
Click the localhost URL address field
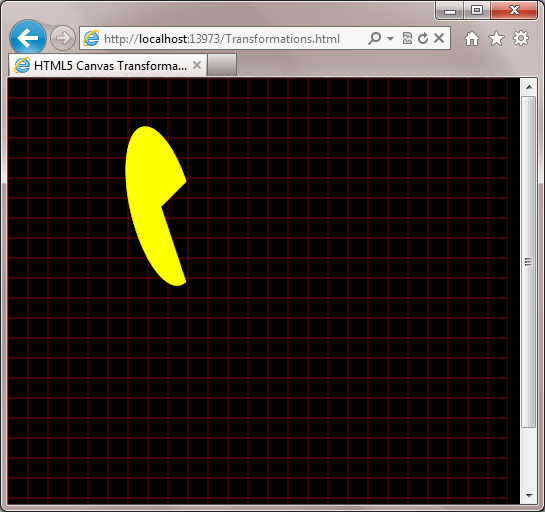tap(222, 39)
